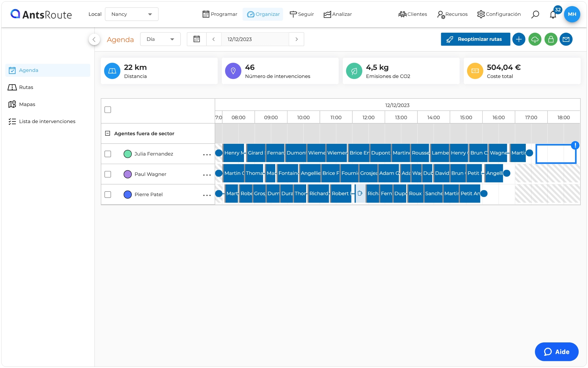The width and height of the screenshot is (588, 368).
Task: Click Julia Fernandez route start dot
Action: 219,153
